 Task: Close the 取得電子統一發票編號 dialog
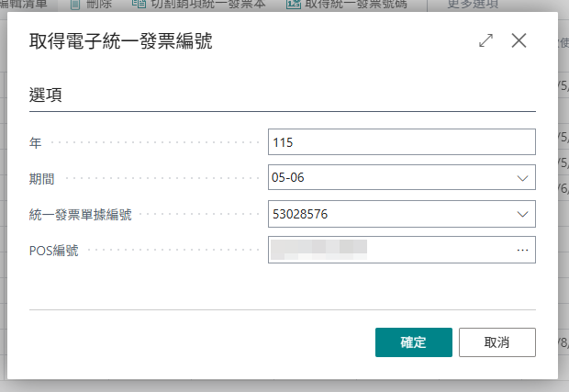pyautogui.click(x=519, y=40)
